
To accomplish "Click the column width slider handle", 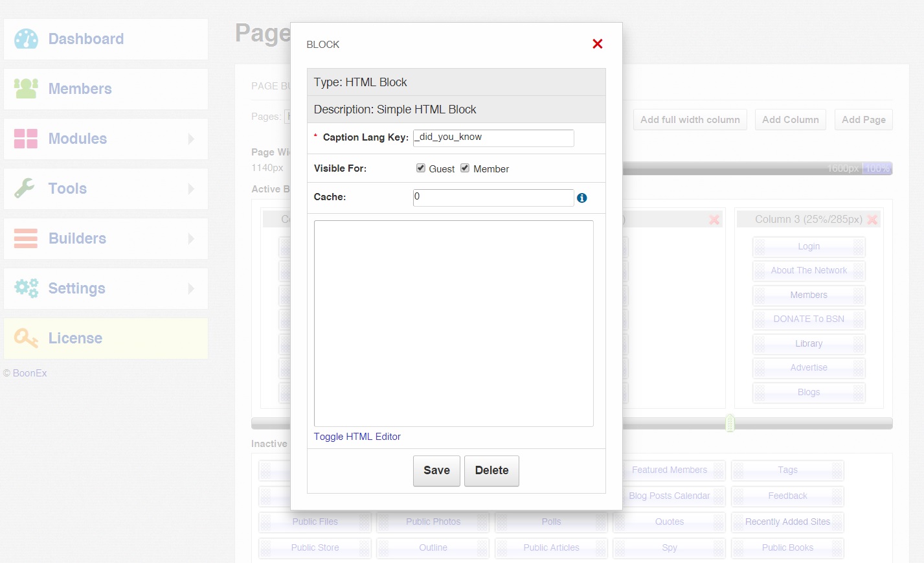I will tap(730, 423).
